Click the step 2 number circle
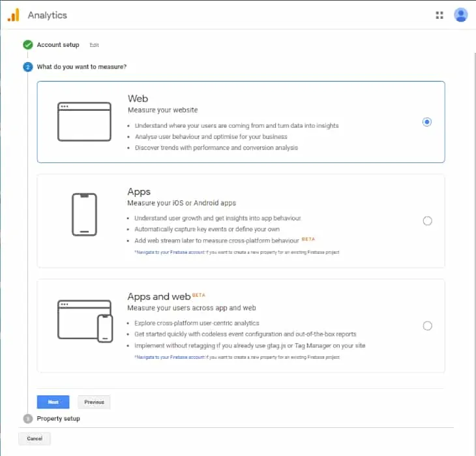This screenshot has width=476, height=456. coord(27,67)
